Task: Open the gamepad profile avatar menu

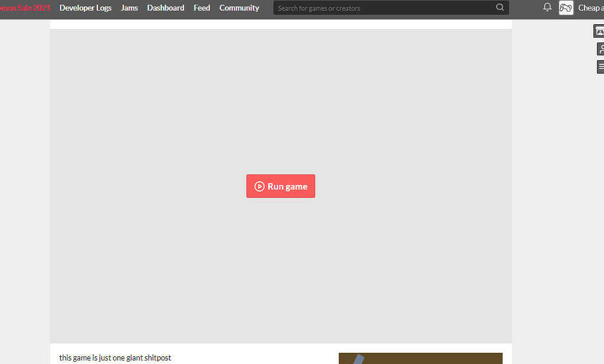Action: click(566, 8)
